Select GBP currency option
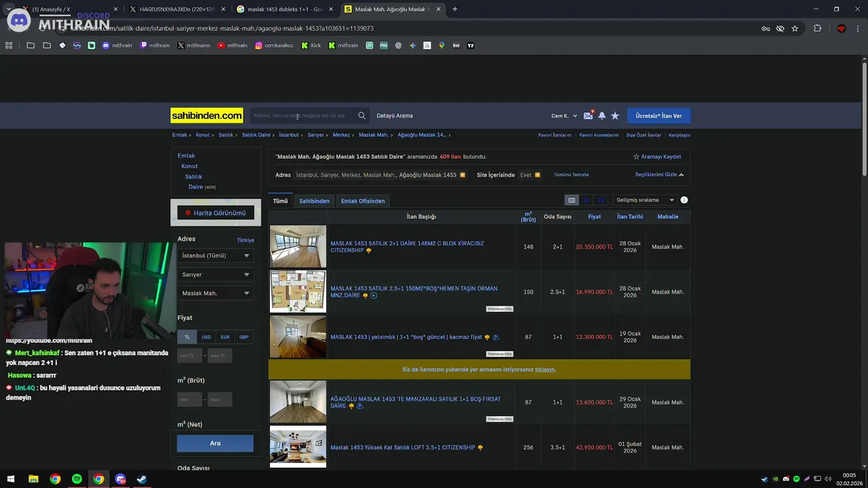 click(244, 337)
